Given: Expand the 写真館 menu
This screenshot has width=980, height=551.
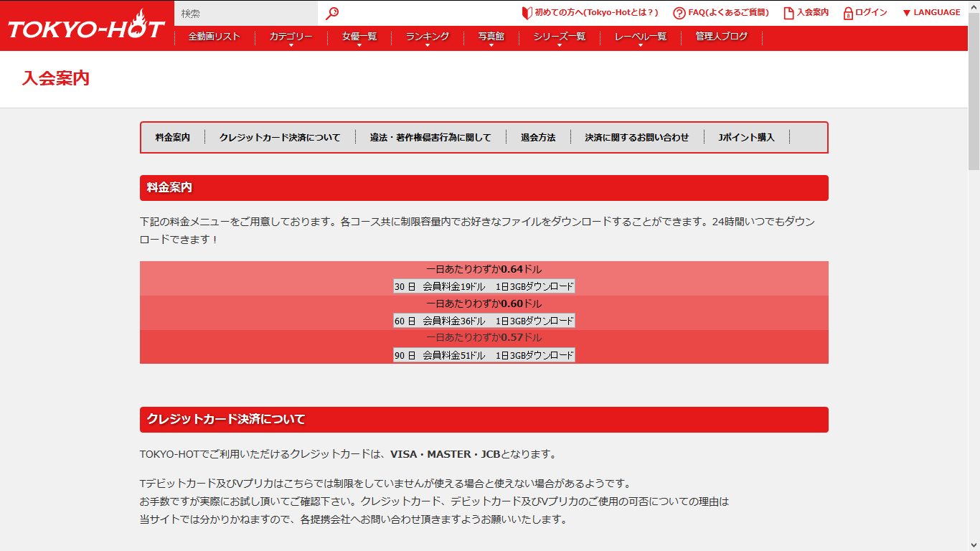Looking at the screenshot, I should pos(491,37).
